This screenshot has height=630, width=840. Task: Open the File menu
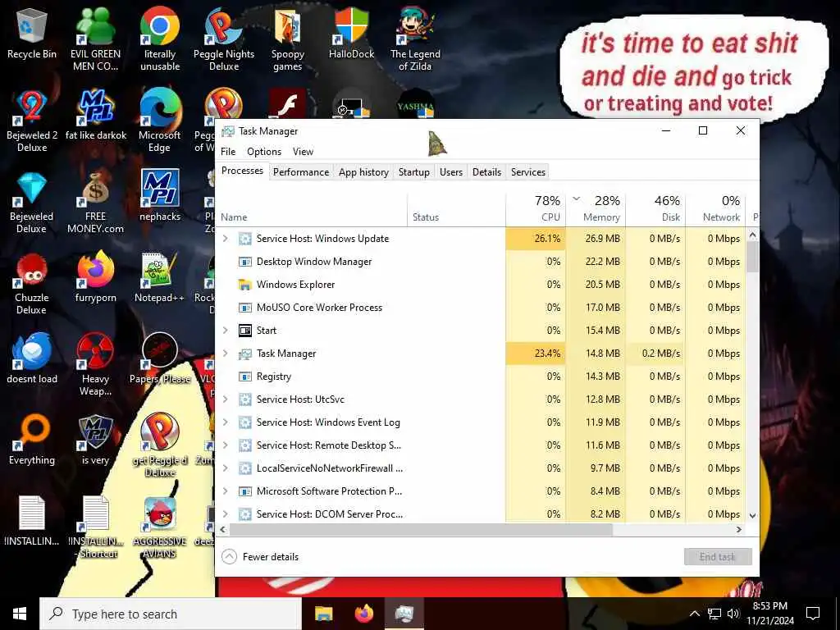tap(228, 152)
